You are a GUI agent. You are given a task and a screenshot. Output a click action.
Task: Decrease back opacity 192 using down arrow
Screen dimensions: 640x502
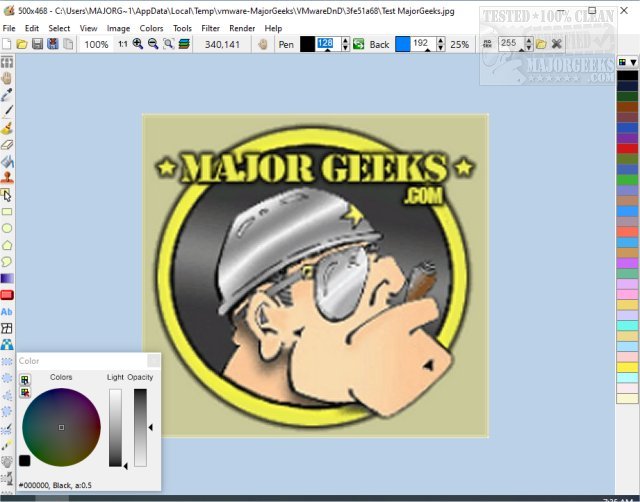coord(440,48)
